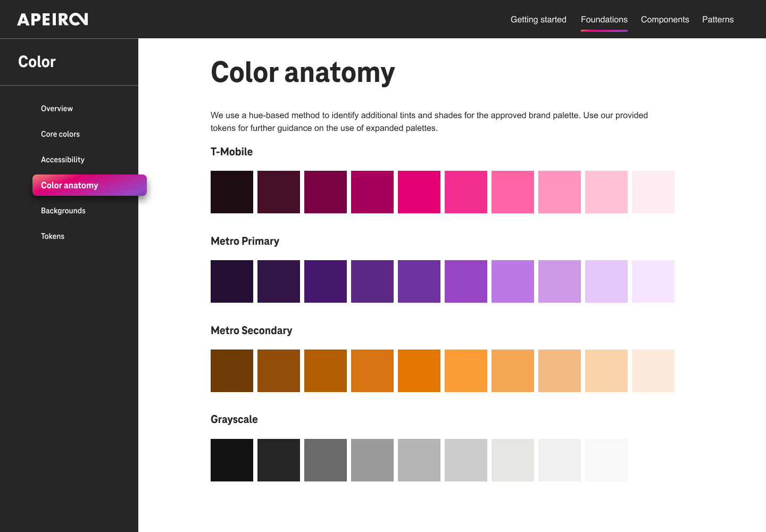
Task: Switch to the Foundations tab
Action: point(604,20)
